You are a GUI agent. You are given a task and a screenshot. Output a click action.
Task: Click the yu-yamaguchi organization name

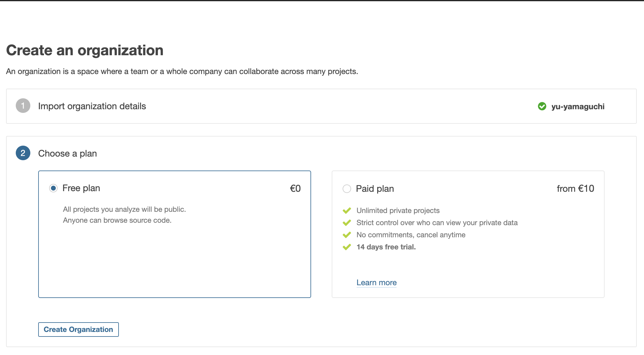(578, 106)
